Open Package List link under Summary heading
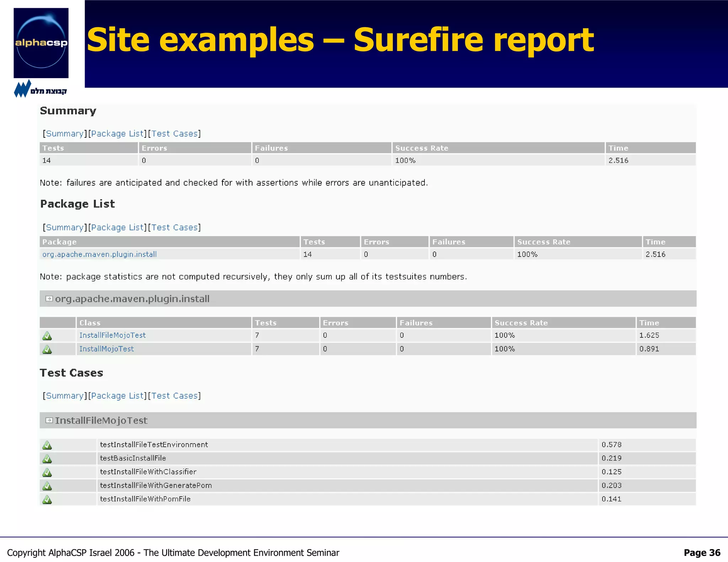 coord(117,134)
